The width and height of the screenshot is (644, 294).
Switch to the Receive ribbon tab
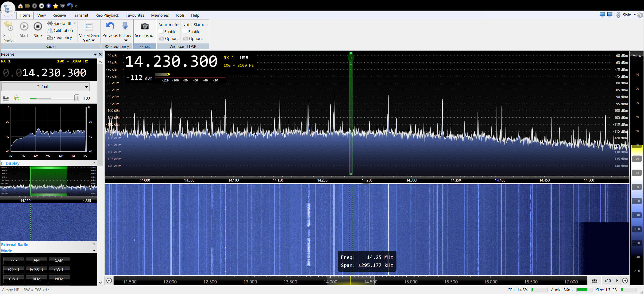[x=59, y=15]
